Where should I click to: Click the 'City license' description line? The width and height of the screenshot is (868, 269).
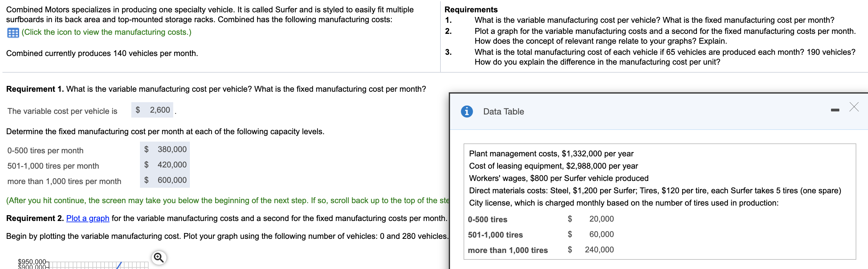pos(624,203)
